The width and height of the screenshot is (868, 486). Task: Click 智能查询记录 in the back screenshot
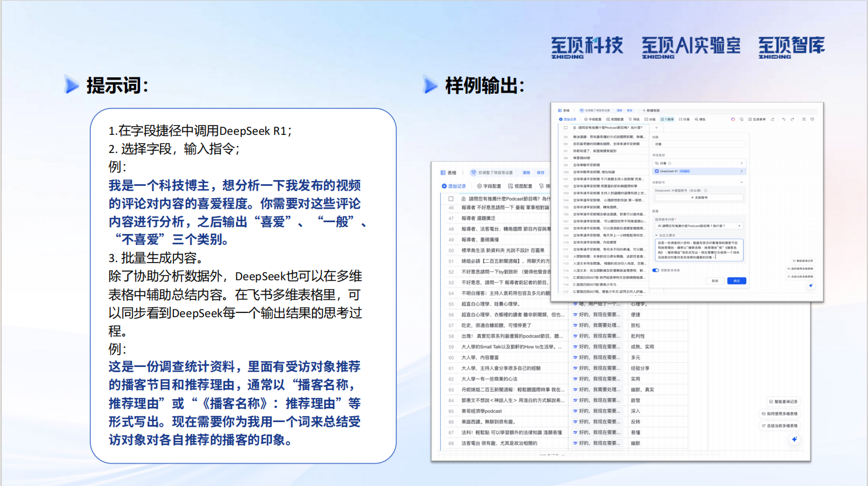(x=783, y=402)
